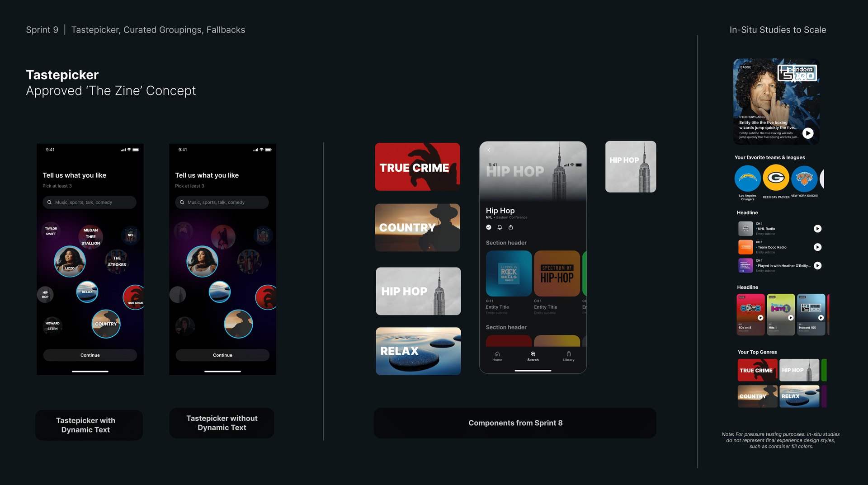
Task: Select Relax bubble in left Tastepicker phone
Action: [x=87, y=292]
